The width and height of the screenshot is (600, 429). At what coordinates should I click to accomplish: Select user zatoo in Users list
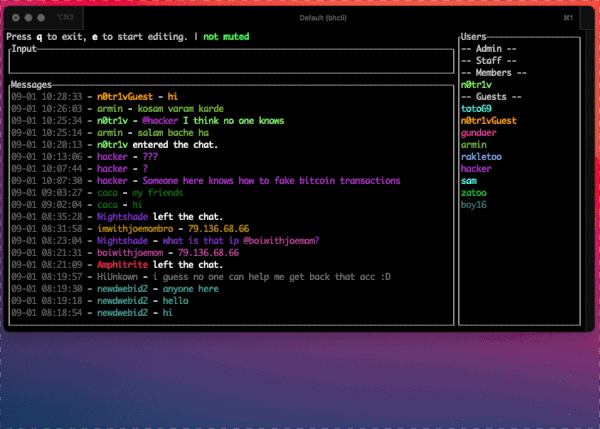pyautogui.click(x=474, y=193)
